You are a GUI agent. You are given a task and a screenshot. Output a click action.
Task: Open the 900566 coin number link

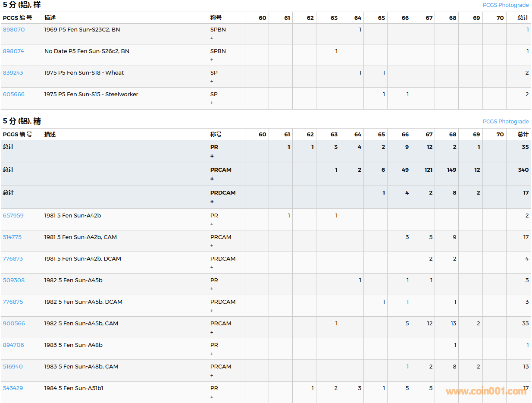(14, 324)
